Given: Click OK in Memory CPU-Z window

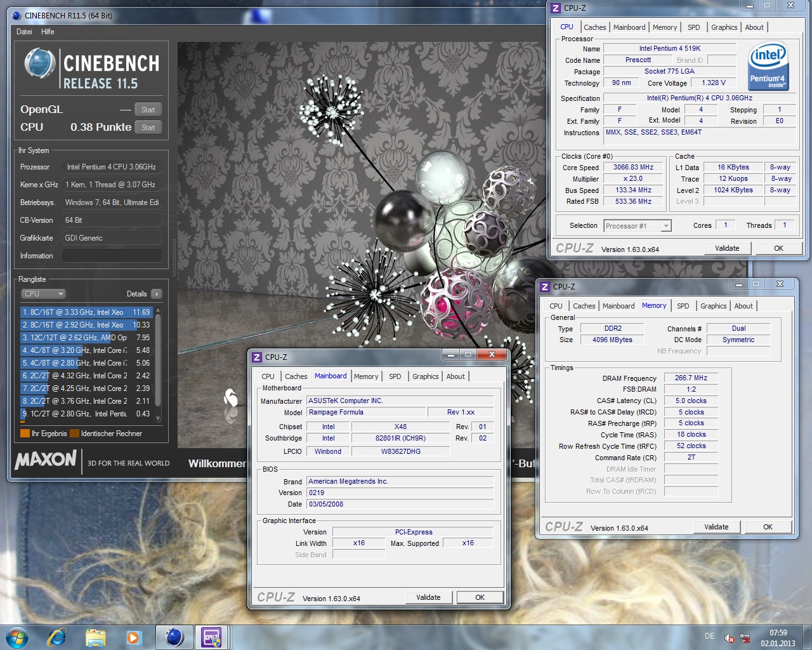Looking at the screenshot, I should point(768,527).
